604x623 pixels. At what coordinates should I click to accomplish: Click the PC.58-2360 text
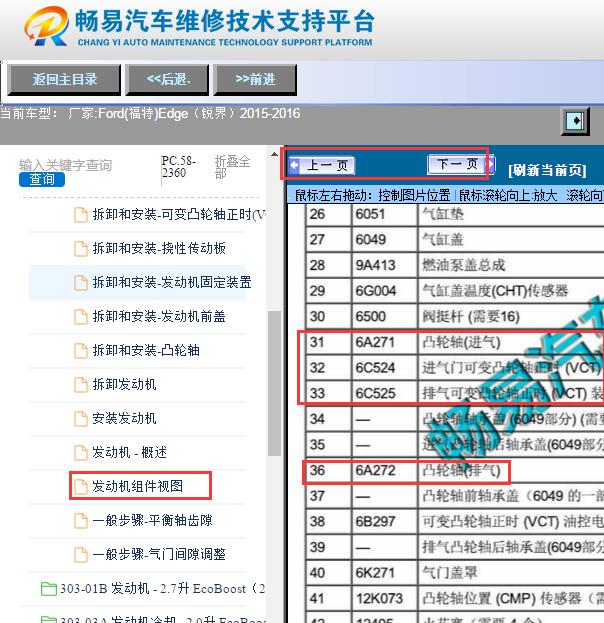pos(179,167)
